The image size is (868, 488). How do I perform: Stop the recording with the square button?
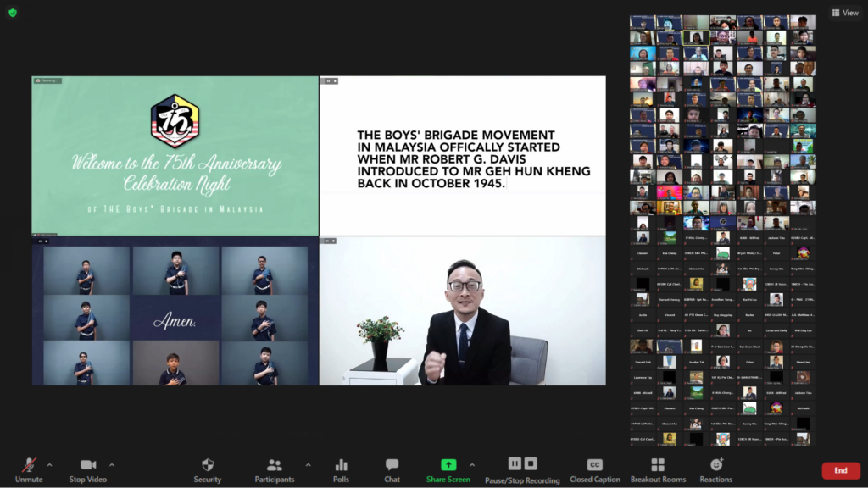[531, 463]
